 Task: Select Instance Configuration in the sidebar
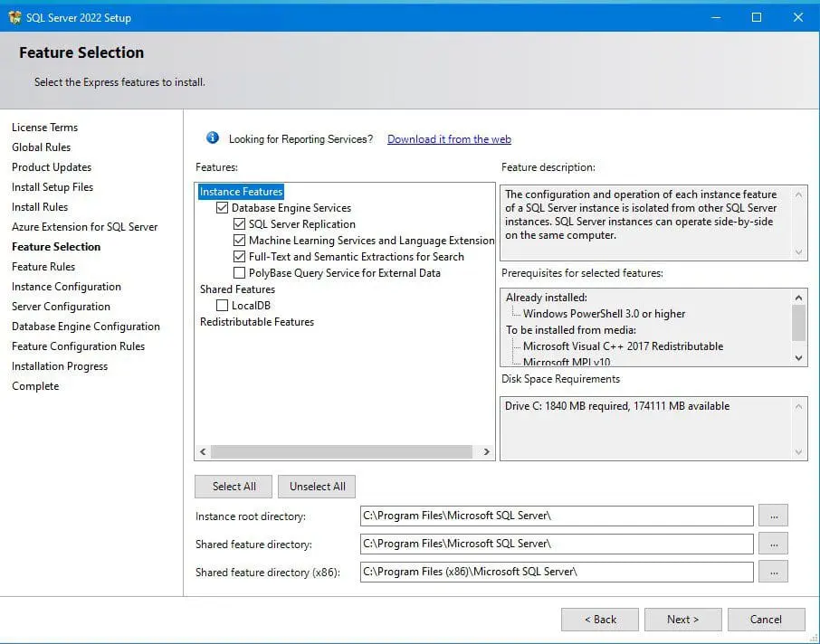click(66, 286)
